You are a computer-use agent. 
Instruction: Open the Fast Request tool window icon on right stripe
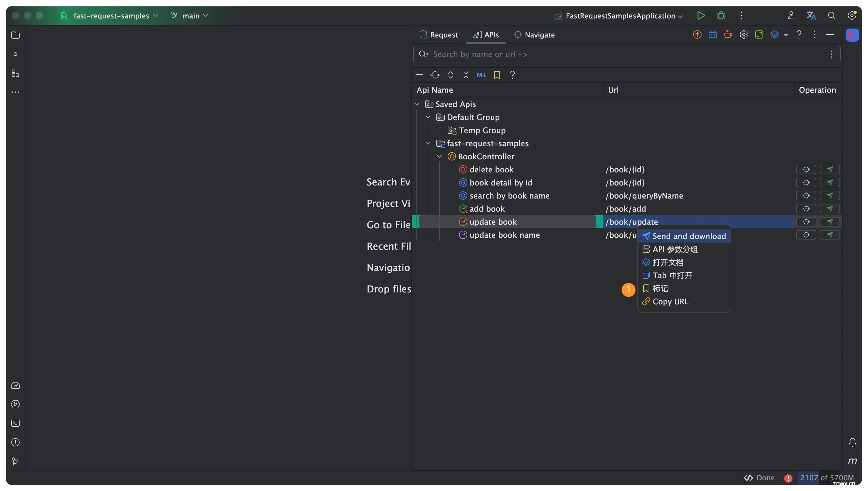pyautogui.click(x=852, y=35)
